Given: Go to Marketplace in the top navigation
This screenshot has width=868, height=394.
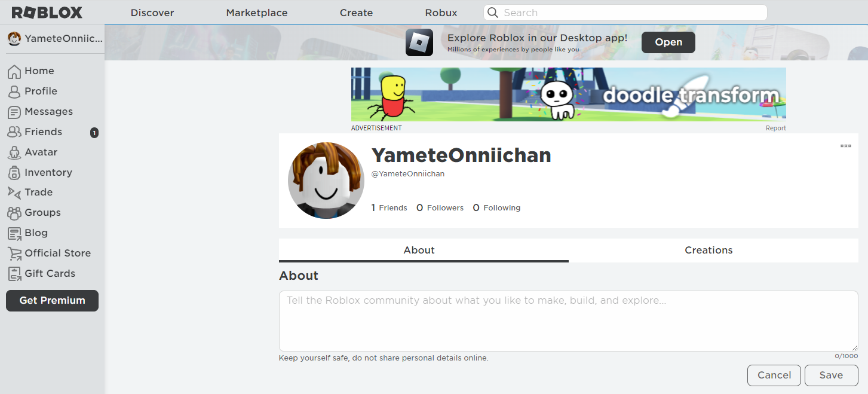Looking at the screenshot, I should 257,13.
